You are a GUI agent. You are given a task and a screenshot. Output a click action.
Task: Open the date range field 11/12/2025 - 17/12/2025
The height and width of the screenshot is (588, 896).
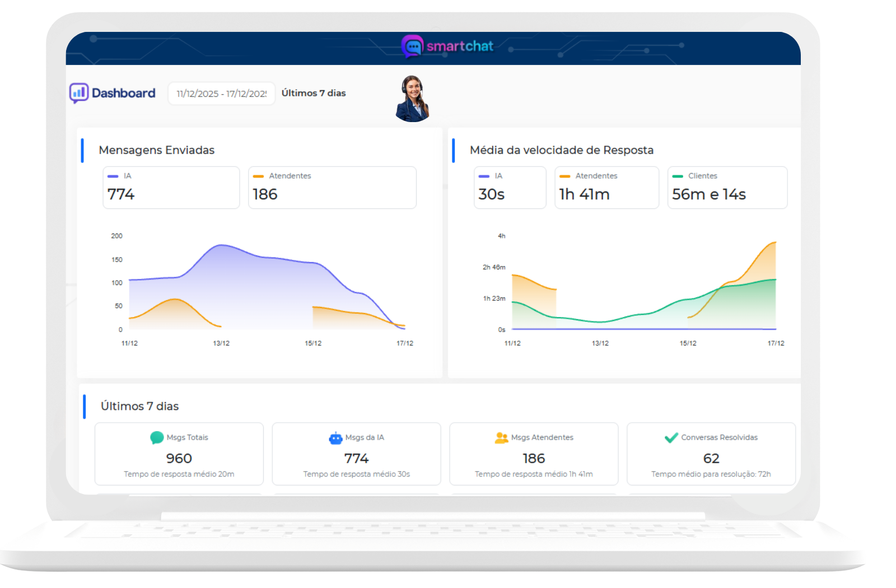coord(222,94)
